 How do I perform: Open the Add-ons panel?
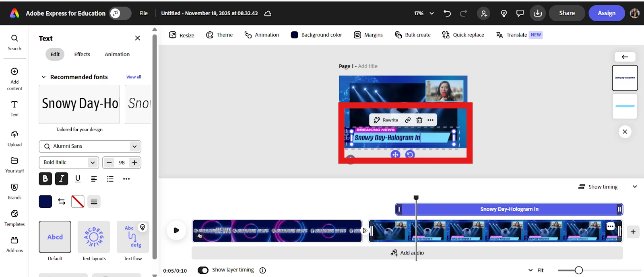pyautogui.click(x=14, y=244)
